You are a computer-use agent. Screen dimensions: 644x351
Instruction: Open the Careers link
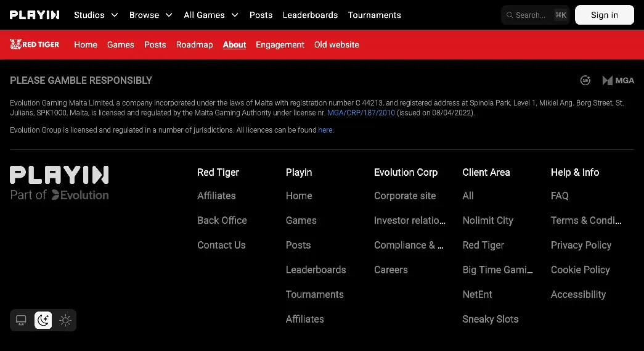coord(391,270)
